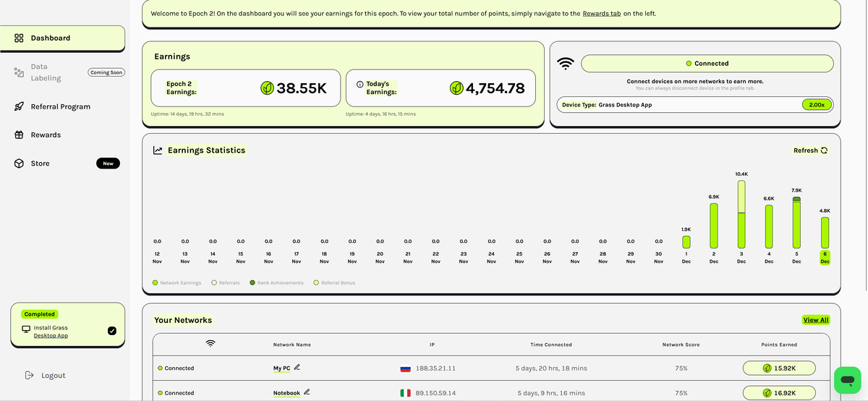Click the Network Score column header
Image resolution: width=868 pixels, height=401 pixels.
(681, 345)
